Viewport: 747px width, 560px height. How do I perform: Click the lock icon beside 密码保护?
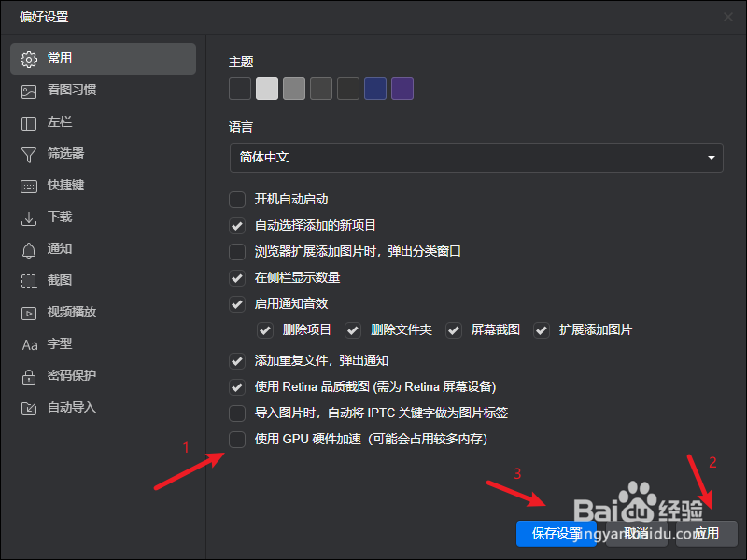click(29, 377)
